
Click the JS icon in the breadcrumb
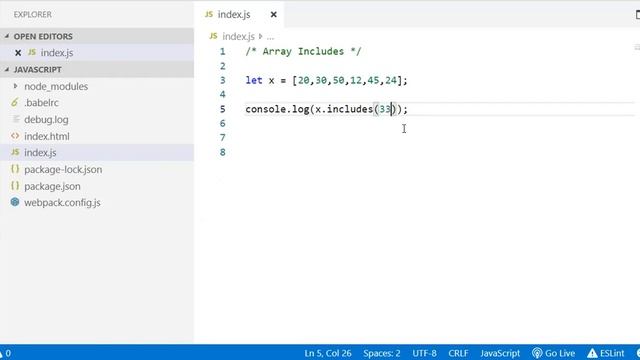(213, 36)
